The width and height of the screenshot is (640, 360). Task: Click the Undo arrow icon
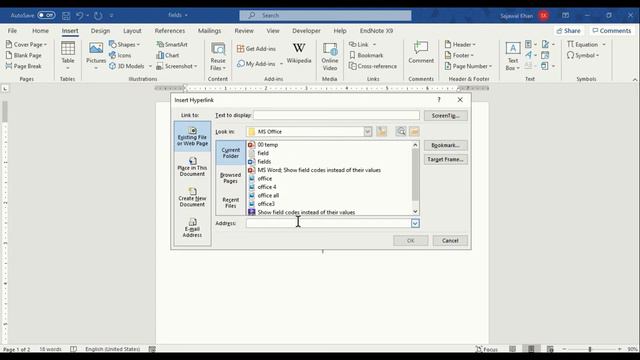(x=80, y=16)
